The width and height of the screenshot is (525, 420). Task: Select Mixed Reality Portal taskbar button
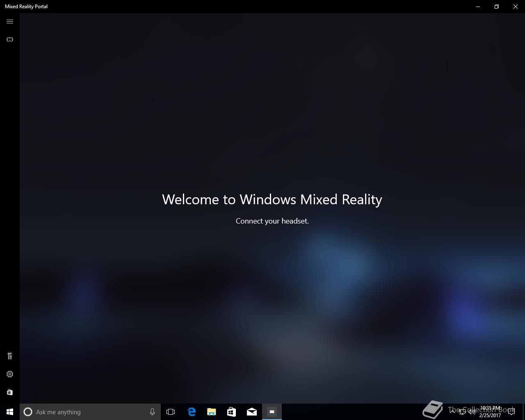coord(272,412)
